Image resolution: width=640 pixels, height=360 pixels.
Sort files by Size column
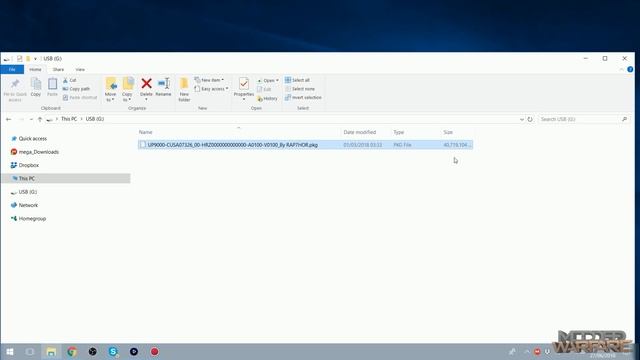tap(448, 132)
